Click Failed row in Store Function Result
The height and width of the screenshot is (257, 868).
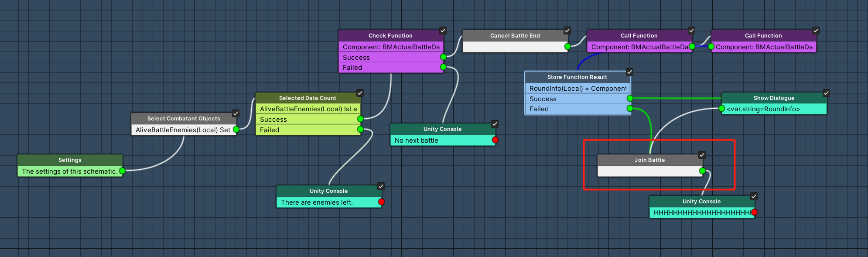[578, 109]
